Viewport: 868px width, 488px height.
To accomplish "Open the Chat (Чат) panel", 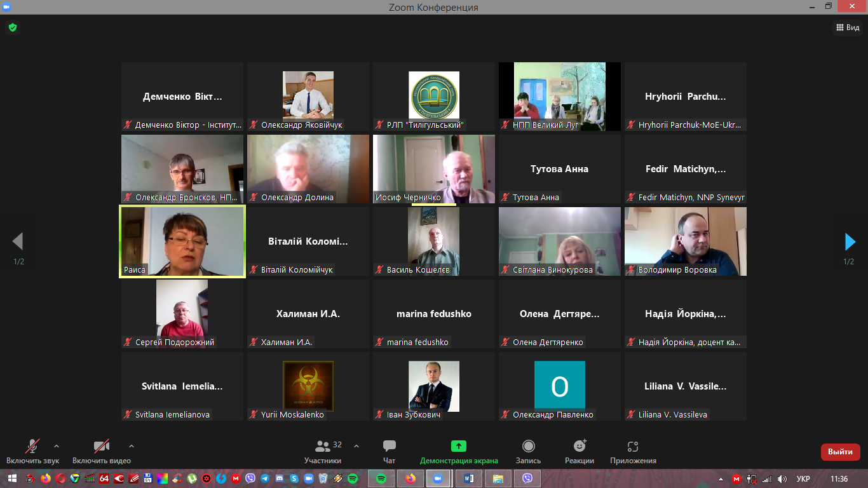I will coord(389,451).
